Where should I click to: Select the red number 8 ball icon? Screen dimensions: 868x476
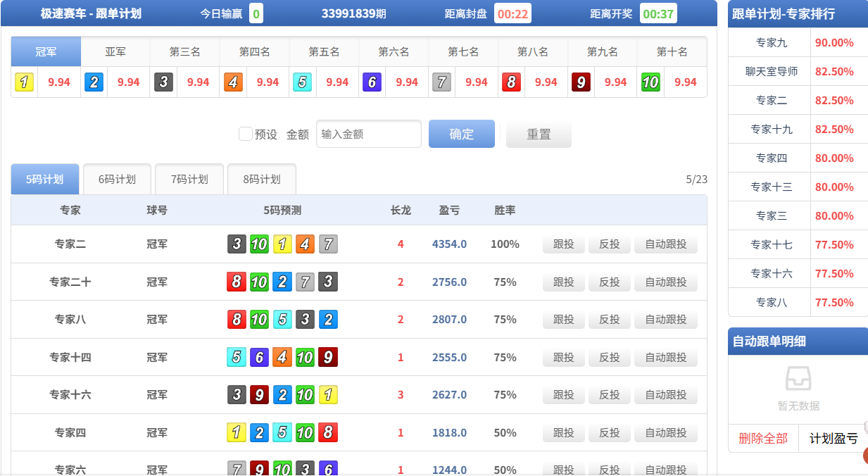pos(511,82)
